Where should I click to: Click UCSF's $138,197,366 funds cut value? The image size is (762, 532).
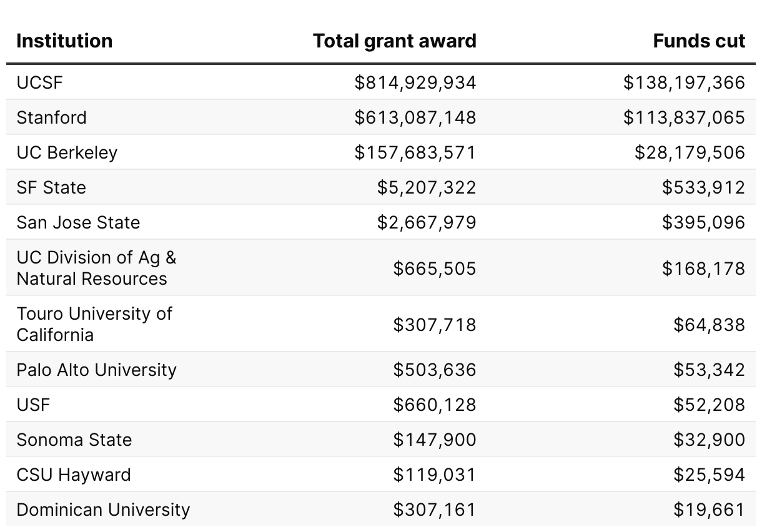[x=684, y=82]
